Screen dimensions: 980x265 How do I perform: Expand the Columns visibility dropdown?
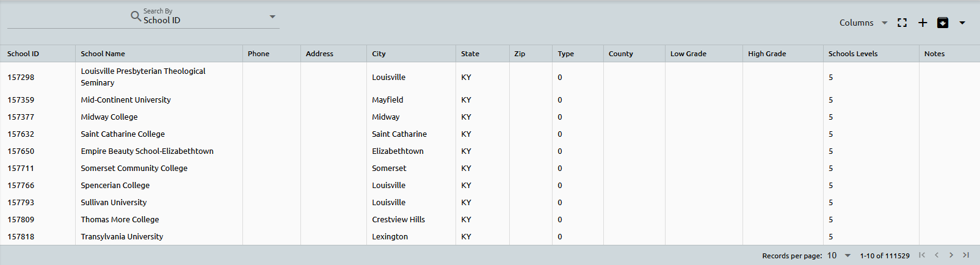863,23
